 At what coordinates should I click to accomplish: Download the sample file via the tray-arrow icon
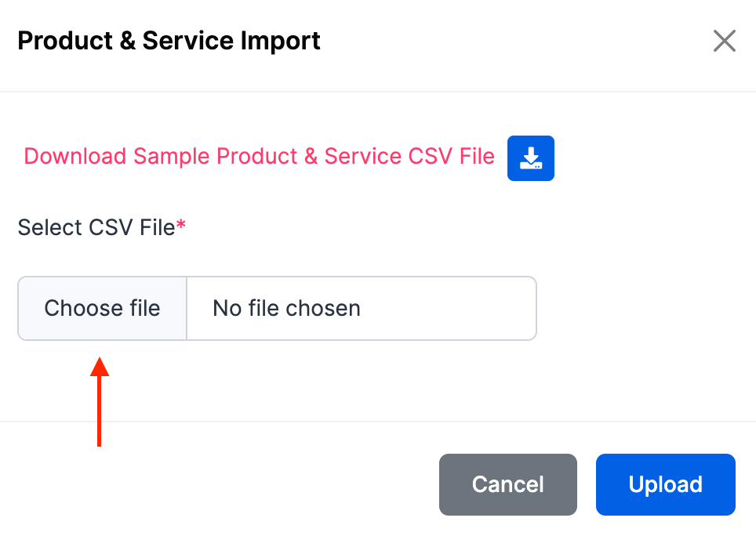point(530,158)
